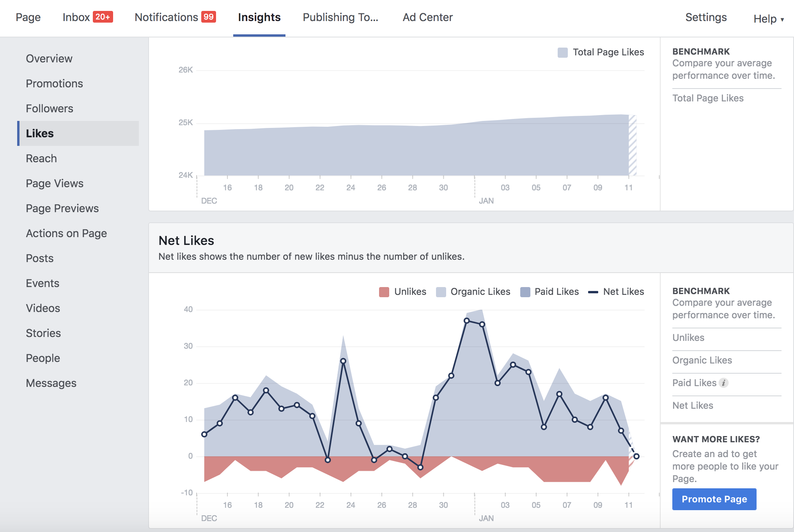Toggle Organic Likes legend swatch
The width and height of the screenshot is (794, 532).
tap(441, 292)
